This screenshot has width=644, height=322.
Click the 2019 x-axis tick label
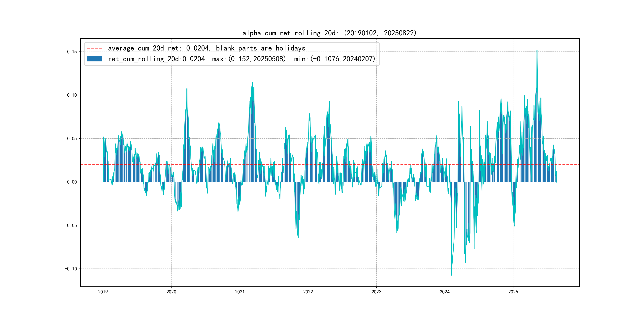click(x=103, y=292)
